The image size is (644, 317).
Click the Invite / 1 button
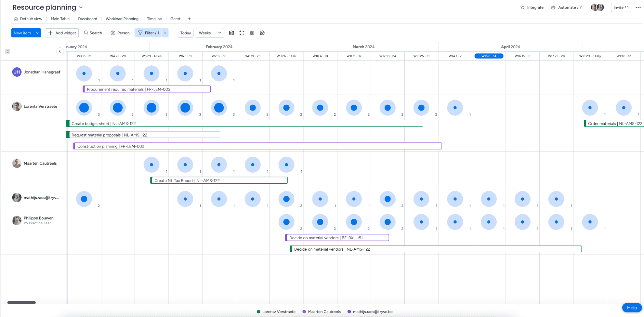(x=621, y=7)
